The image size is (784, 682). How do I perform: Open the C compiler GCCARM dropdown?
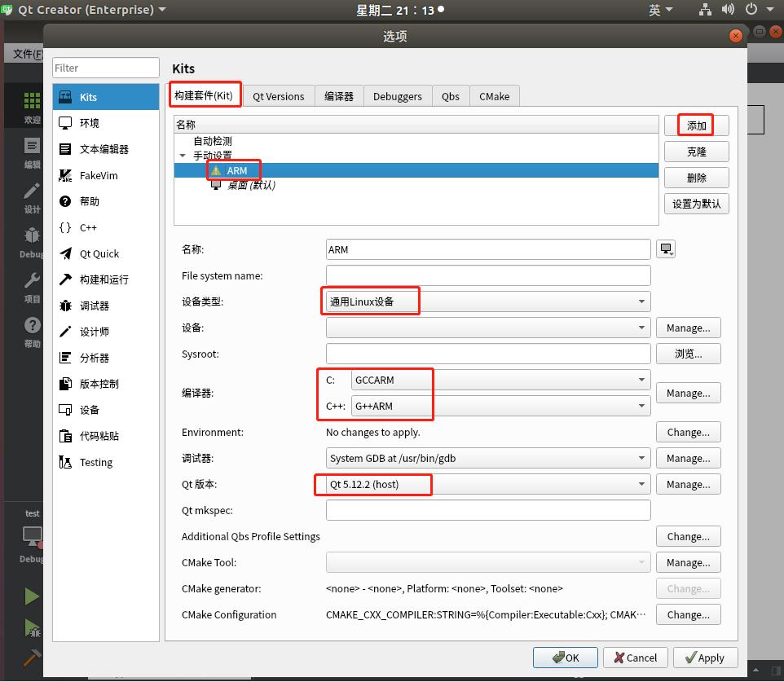click(500, 380)
